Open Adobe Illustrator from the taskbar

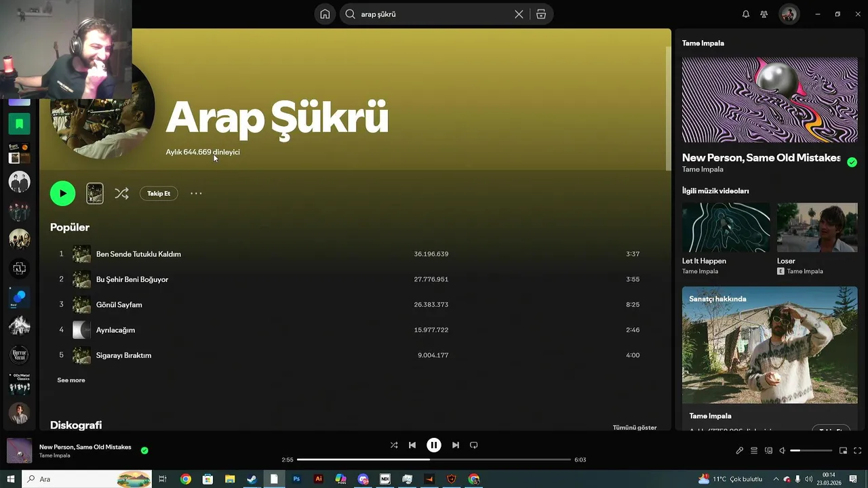[319, 479]
